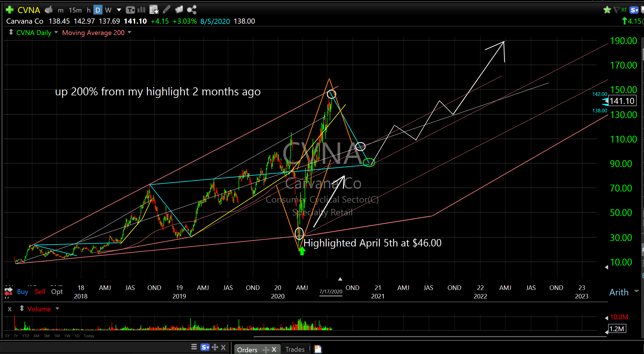Screen dimensions: 644x354
Task: Open the Volume study dropdown arrow
Action: (57, 309)
